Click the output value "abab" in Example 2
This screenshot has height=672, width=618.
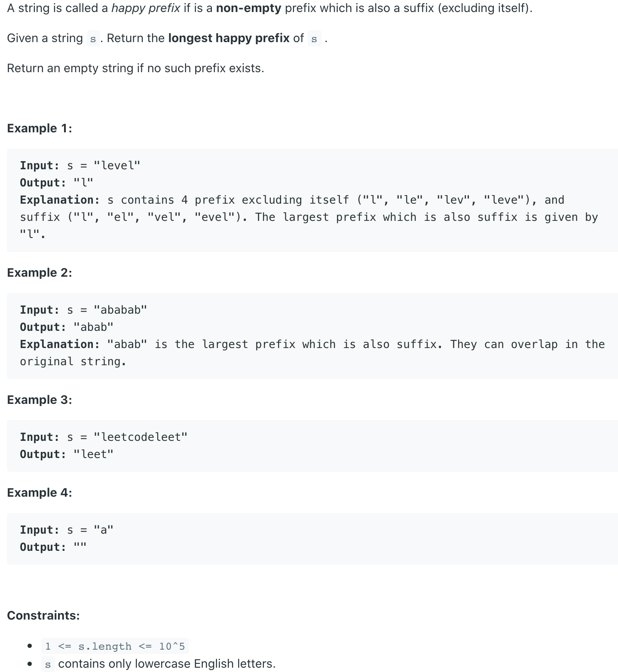[93, 327]
